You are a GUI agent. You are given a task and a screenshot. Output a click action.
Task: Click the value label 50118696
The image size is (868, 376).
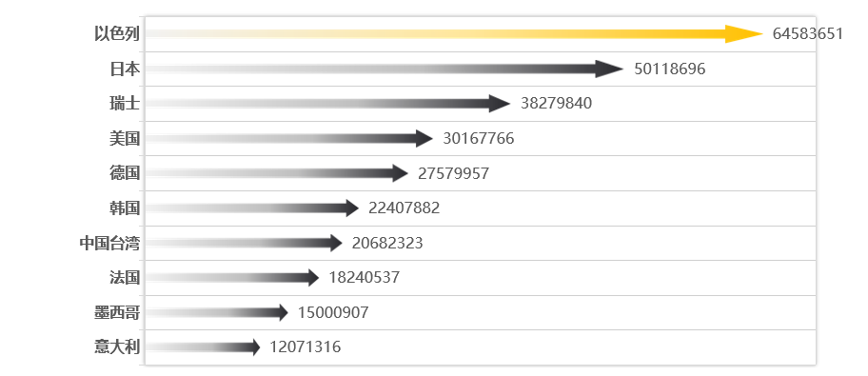click(670, 69)
